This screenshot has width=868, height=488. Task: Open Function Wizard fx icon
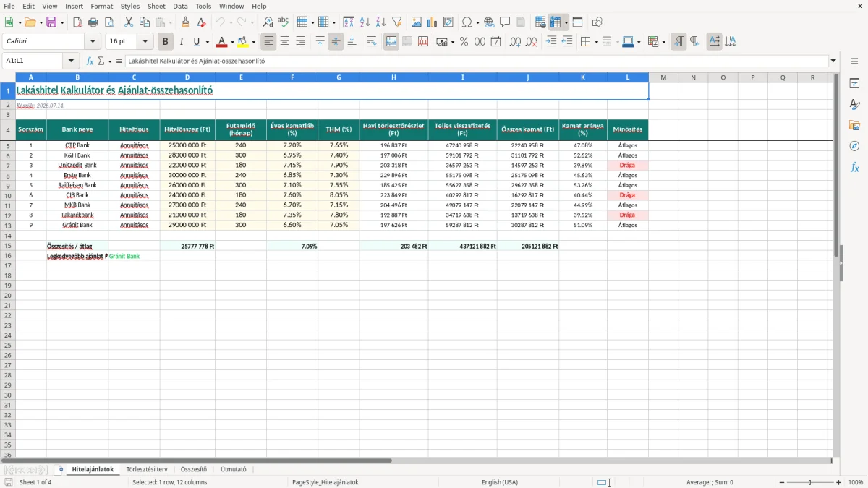pos(90,61)
